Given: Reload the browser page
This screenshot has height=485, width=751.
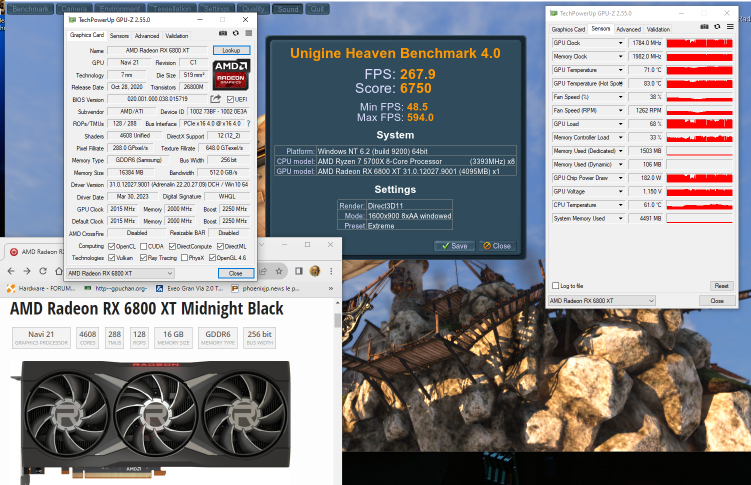Looking at the screenshot, I should tap(43, 271).
